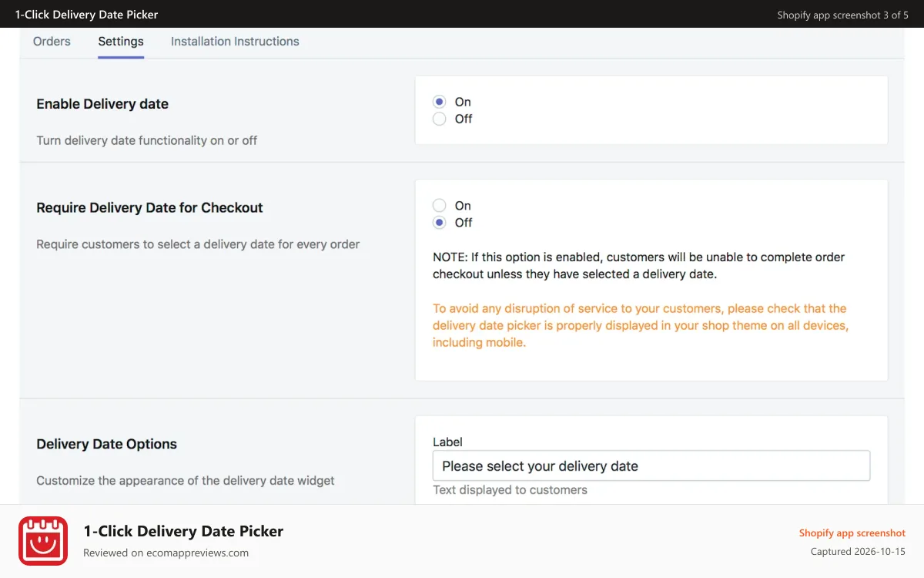The width and height of the screenshot is (924, 578).
Task: Click the orange 'Shopify app screenshot' label
Action: click(x=852, y=533)
